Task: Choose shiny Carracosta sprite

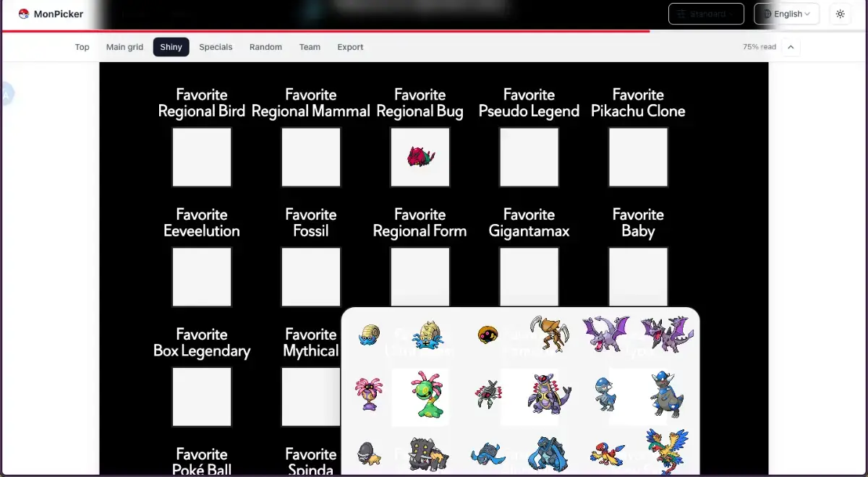Action: point(547,454)
